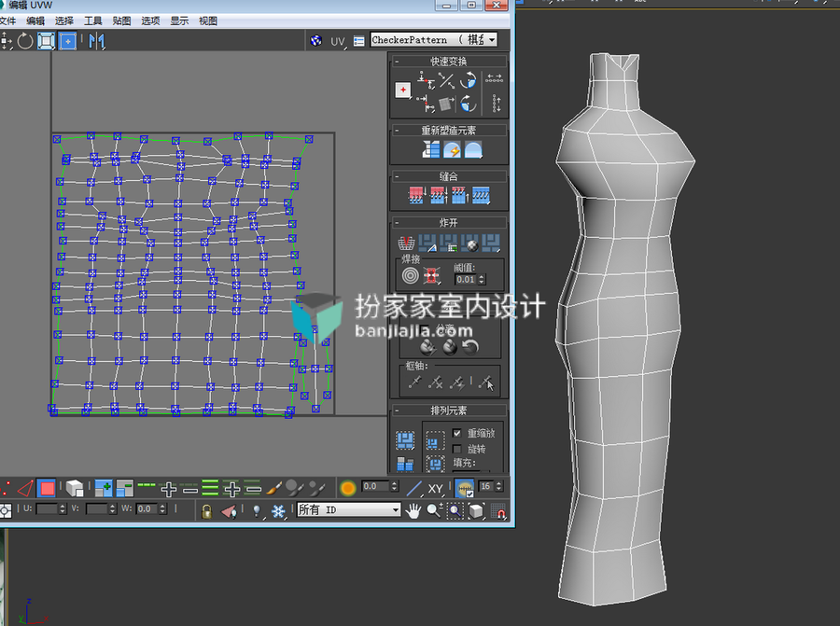Open Stitch custom settings fourth icon
This screenshot has width=840, height=626.
tap(481, 196)
